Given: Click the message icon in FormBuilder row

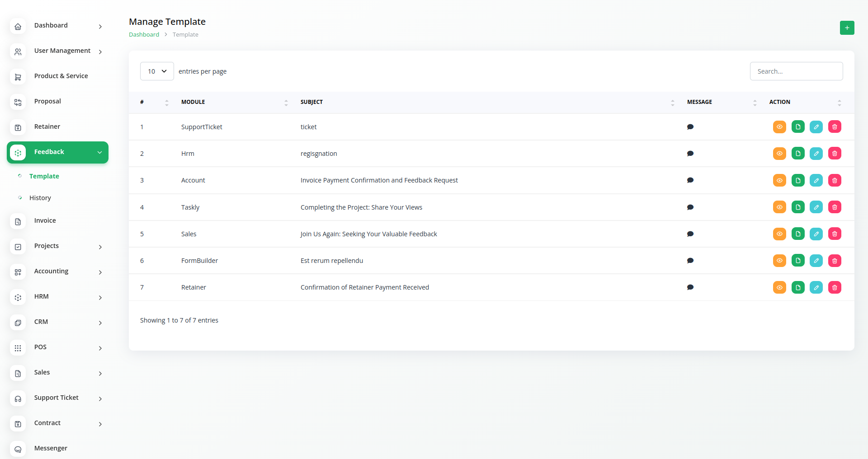Looking at the screenshot, I should pos(690,261).
